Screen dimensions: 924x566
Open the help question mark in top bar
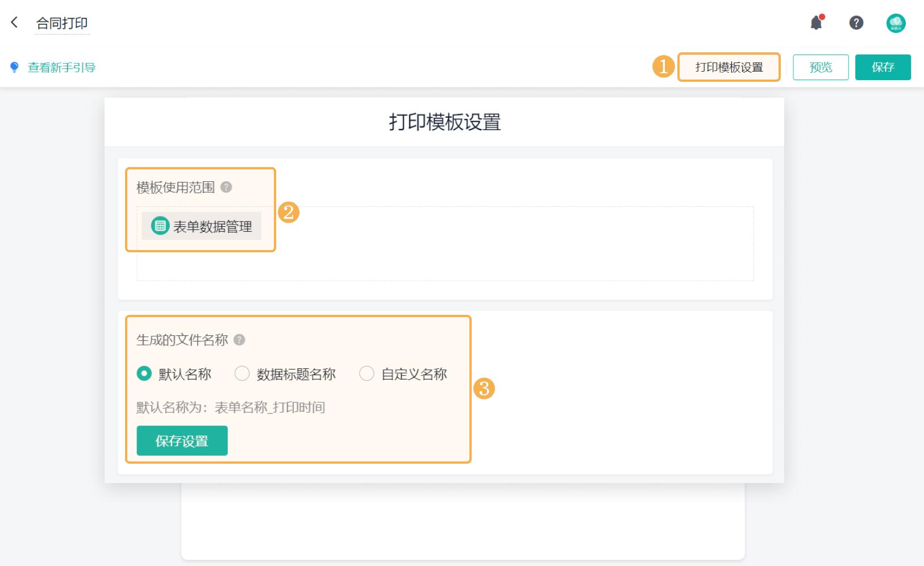[856, 23]
